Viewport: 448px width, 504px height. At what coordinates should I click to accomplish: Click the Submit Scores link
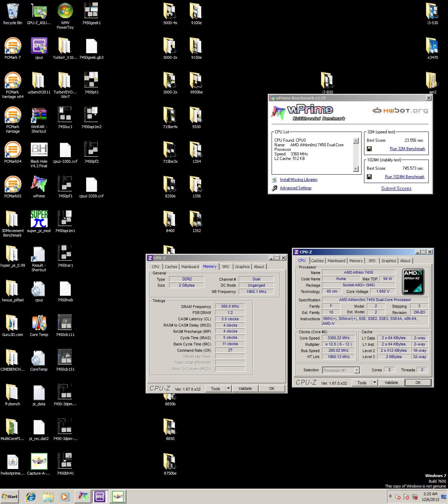point(396,188)
